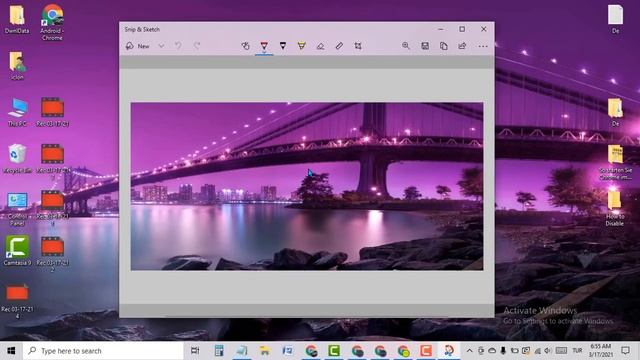
Task: Open Calculator from the taskbar
Action: pyautogui.click(x=219, y=351)
